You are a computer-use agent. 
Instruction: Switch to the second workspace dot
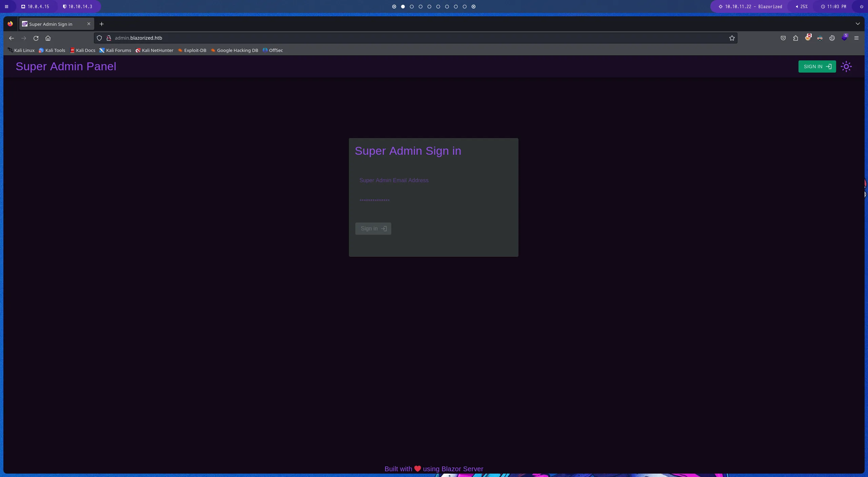(403, 6)
